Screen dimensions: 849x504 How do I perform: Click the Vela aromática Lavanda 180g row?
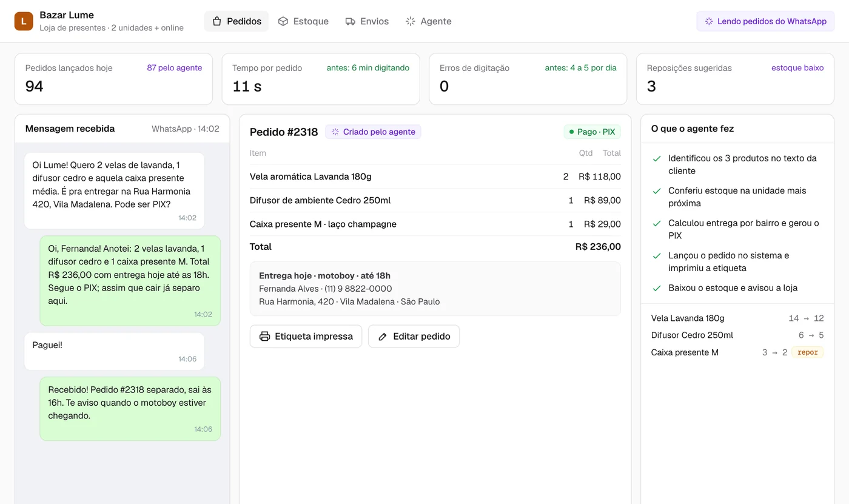(435, 176)
